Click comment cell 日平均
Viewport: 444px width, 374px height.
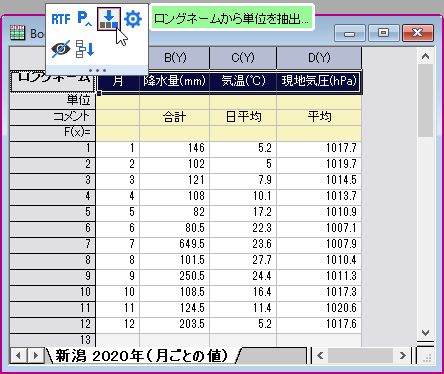tap(243, 117)
